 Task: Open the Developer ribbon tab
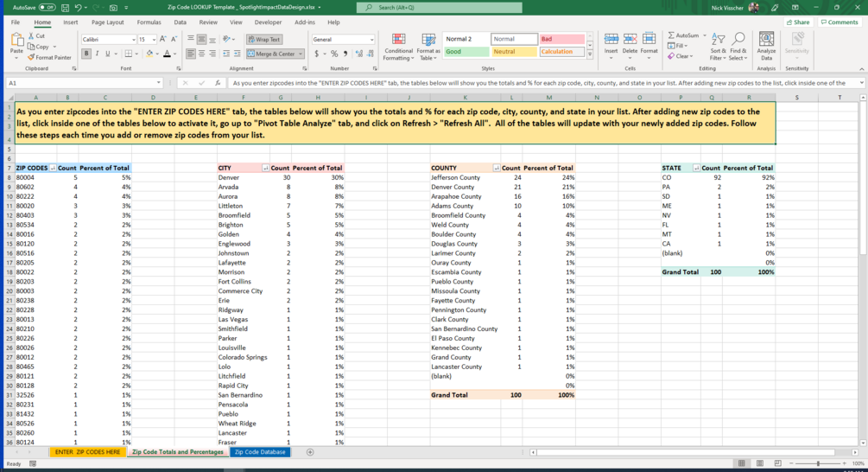(x=268, y=22)
